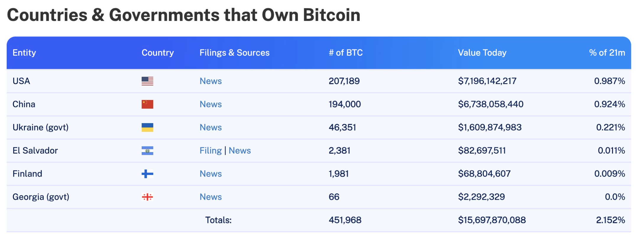Click the Finland flag icon
The image size is (644, 245).
point(147,174)
